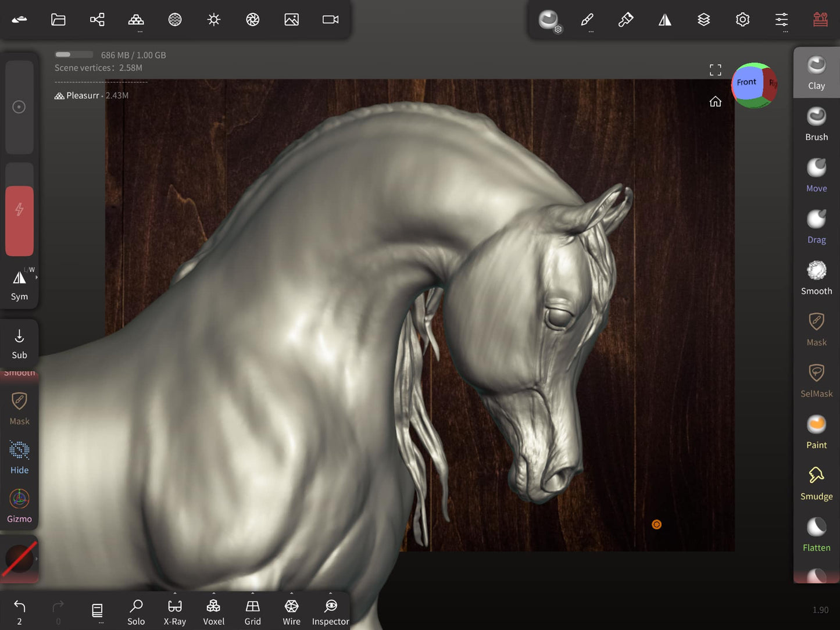Open the Material sphere menu
840x630 pixels.
click(175, 20)
